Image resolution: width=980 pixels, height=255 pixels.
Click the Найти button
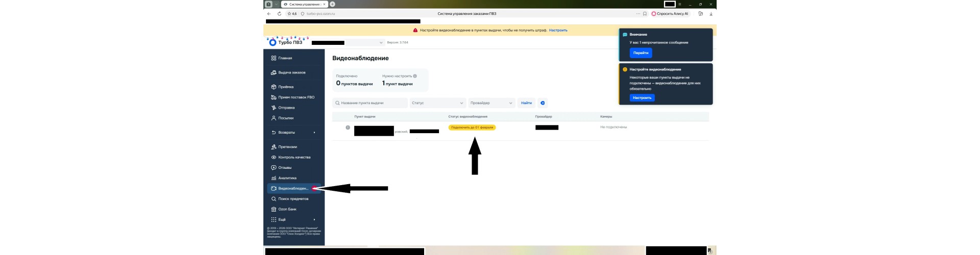(x=526, y=103)
